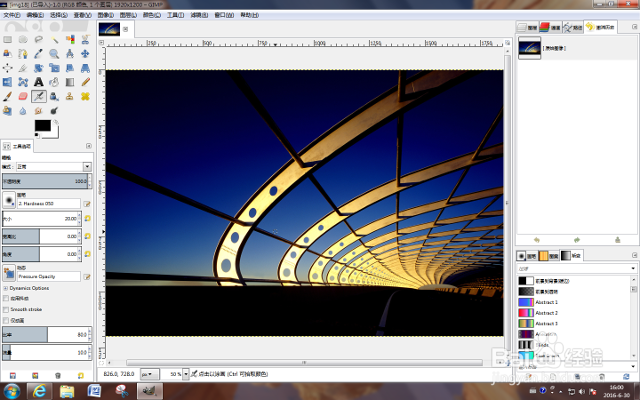Screen dimensions: 640x400
Task: Enable the Smooth stroke checkbox
Action: coord(6,309)
